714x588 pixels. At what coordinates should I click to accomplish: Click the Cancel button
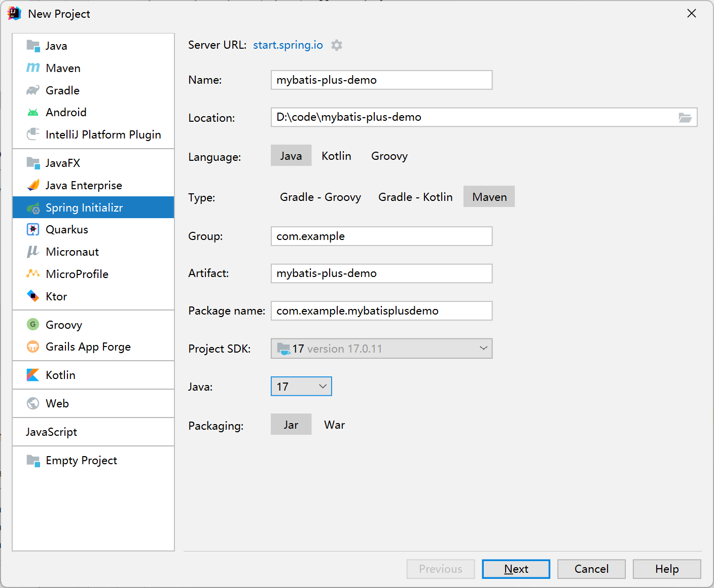(x=591, y=569)
